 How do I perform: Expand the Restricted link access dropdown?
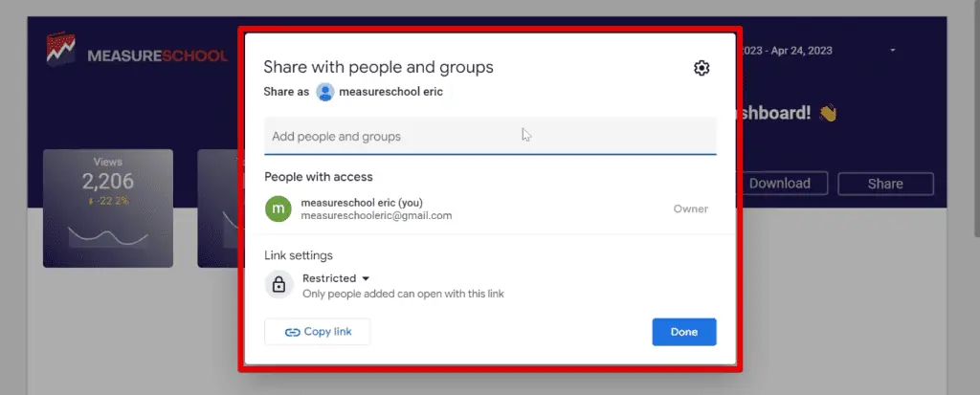(x=336, y=278)
